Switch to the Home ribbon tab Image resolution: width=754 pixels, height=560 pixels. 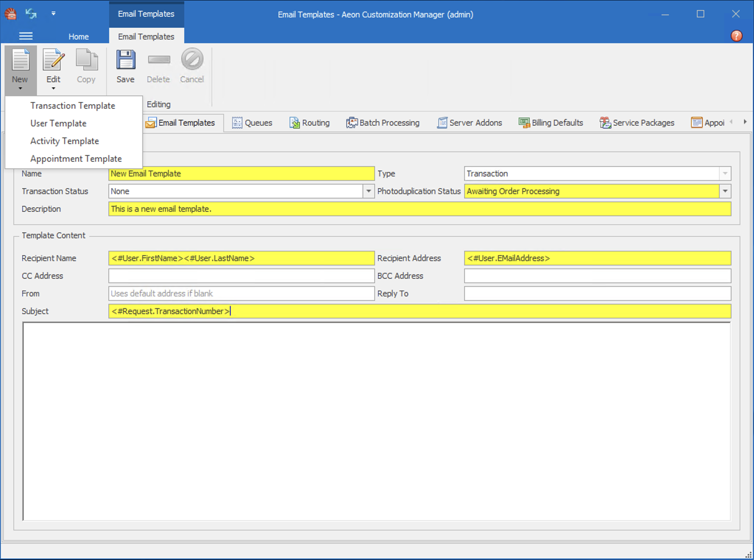pos(78,36)
